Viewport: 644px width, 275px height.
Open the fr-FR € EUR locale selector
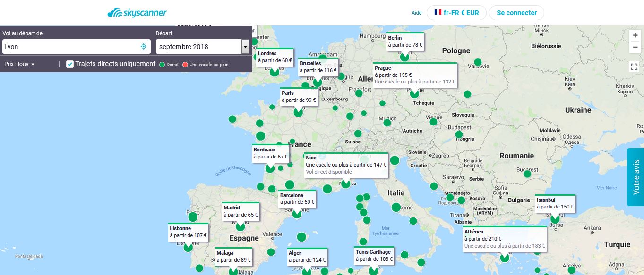[x=456, y=13]
